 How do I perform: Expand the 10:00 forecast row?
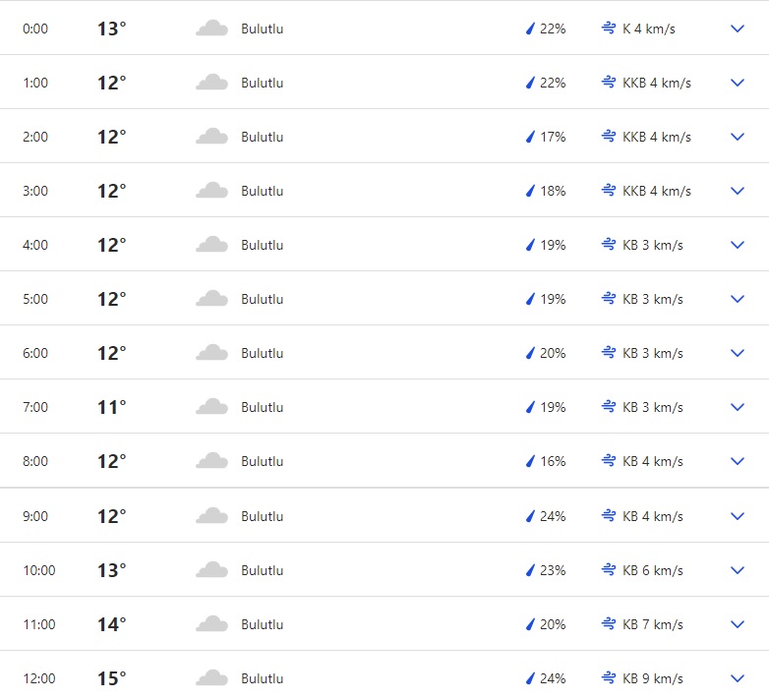pos(738,570)
